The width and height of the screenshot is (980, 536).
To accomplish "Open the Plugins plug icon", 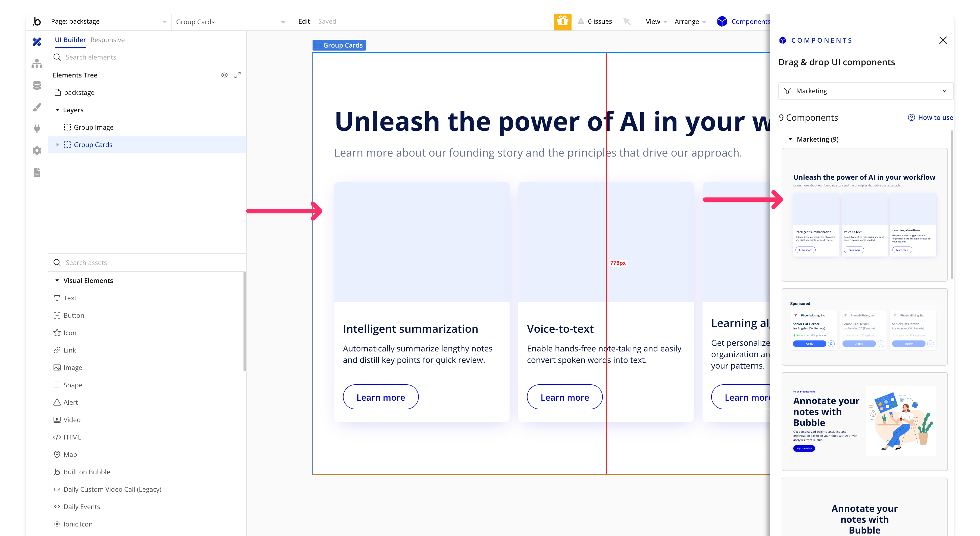I will [37, 129].
